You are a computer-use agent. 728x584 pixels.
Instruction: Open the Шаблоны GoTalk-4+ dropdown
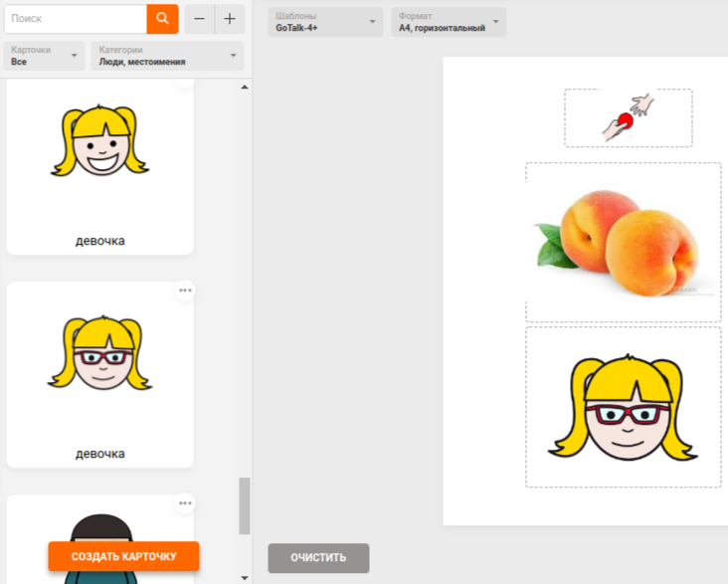point(325,23)
